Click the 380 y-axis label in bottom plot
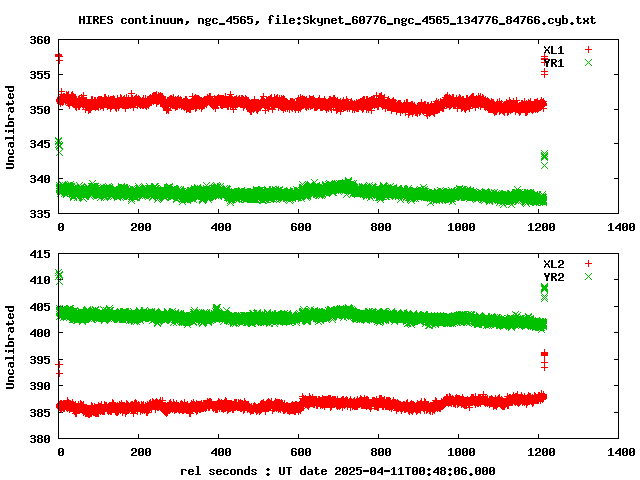 tap(40, 439)
